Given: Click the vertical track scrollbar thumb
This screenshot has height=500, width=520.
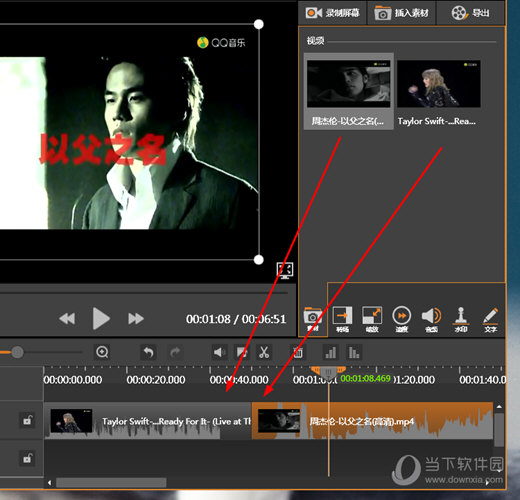Looking at the screenshot, I should point(499,430).
